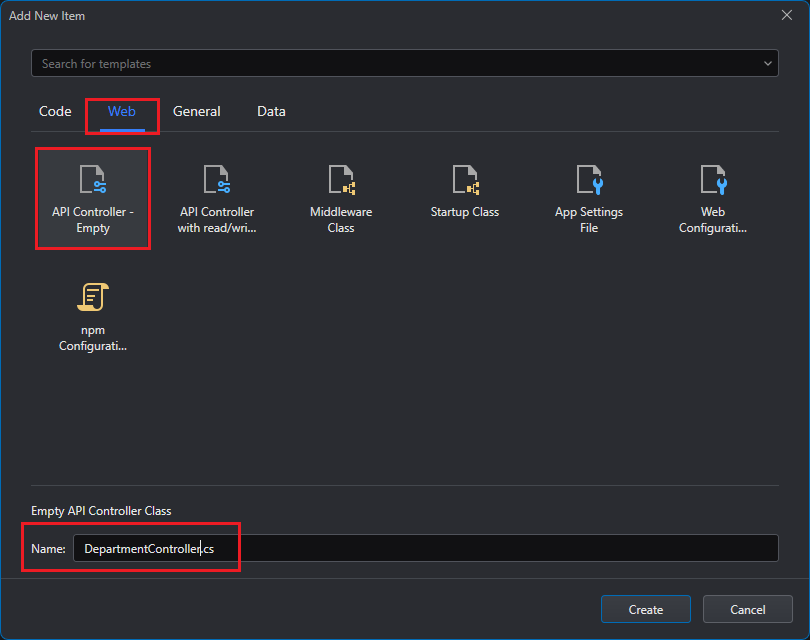Click the Empty API Controller Class description
The image size is (810, 640).
pos(101,511)
